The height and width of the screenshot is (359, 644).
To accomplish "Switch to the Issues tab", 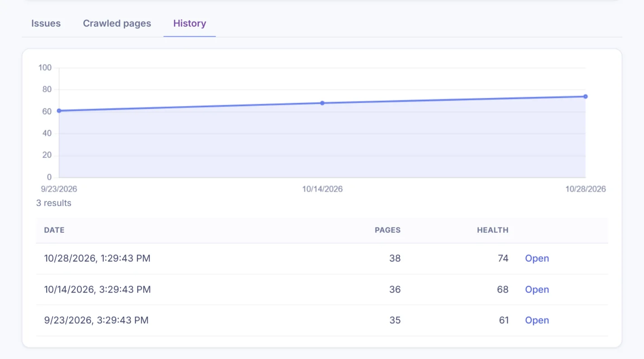I will click(x=46, y=24).
